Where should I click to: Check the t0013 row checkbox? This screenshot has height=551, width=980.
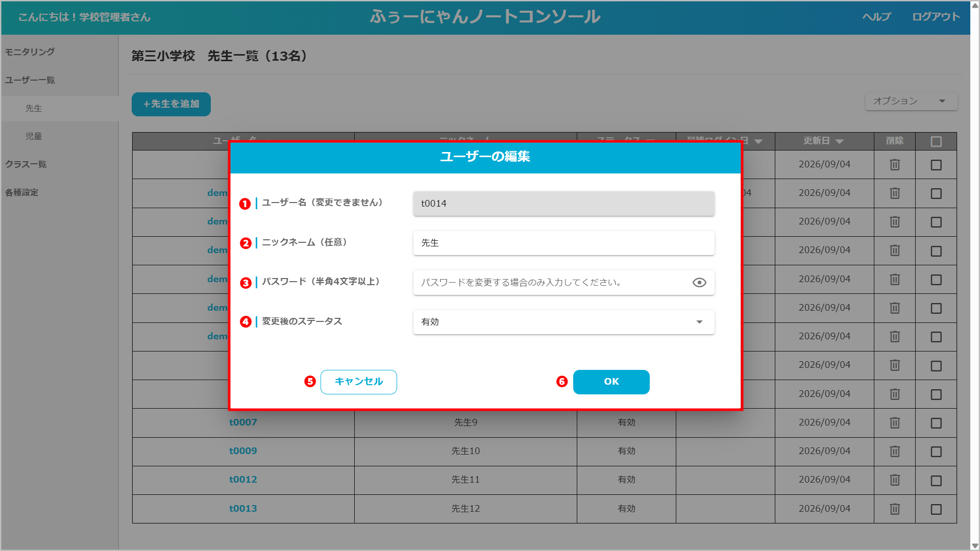coord(936,509)
